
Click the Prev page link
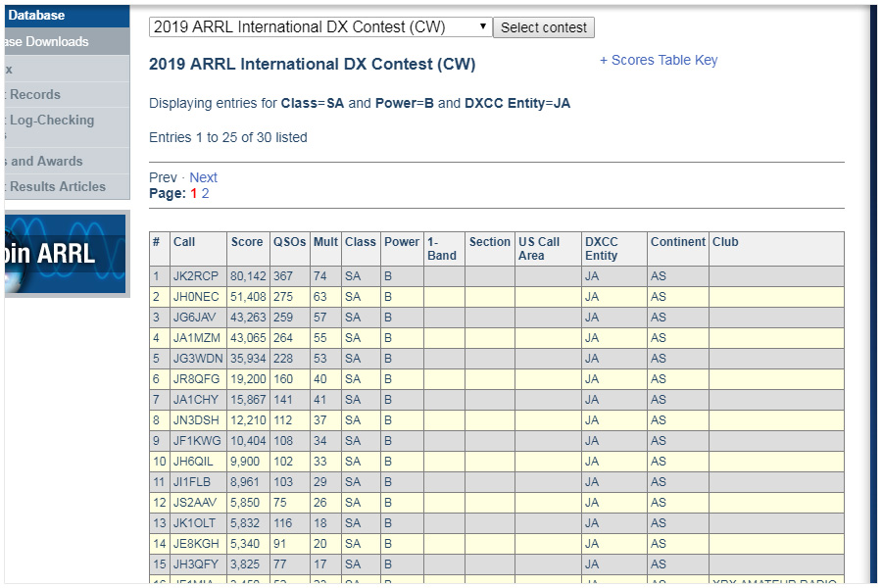coord(163,177)
